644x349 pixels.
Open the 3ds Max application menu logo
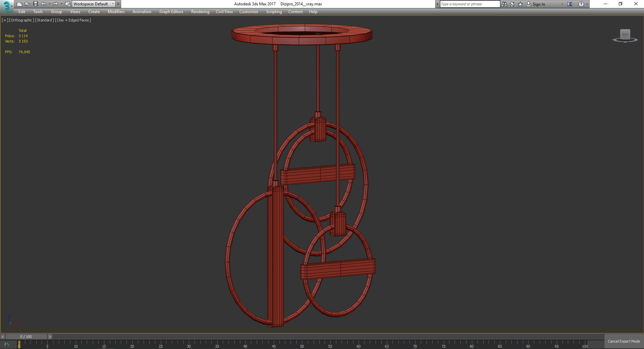coord(7,6)
